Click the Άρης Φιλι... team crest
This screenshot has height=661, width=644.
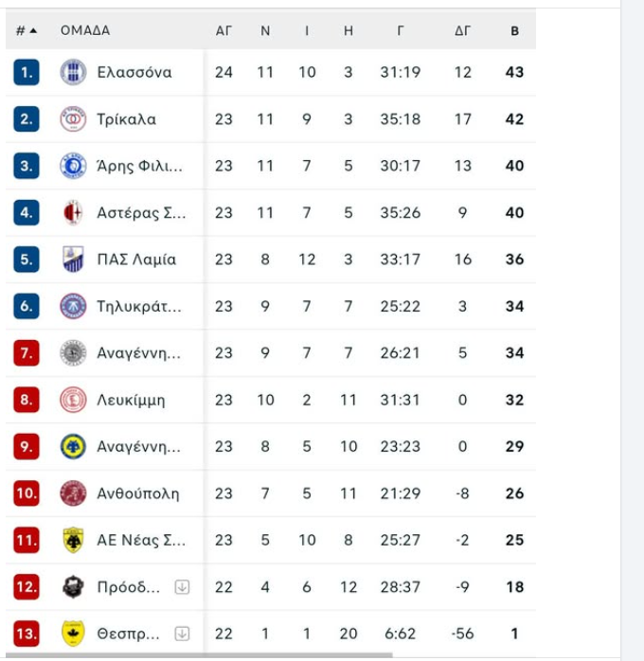pyautogui.click(x=73, y=166)
